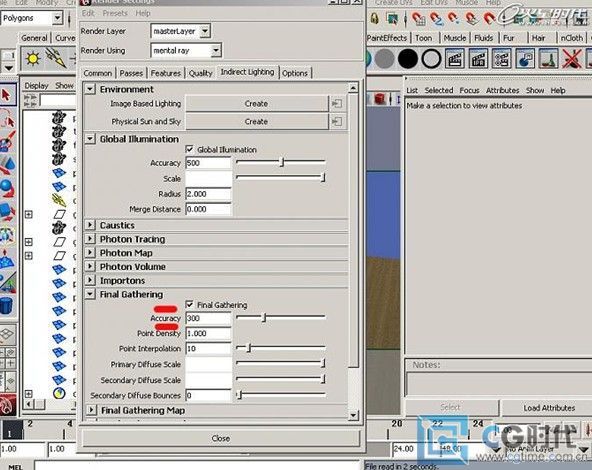Click the second clapperboard IPR render icon
The image size is (592, 470).
[x=478, y=59]
